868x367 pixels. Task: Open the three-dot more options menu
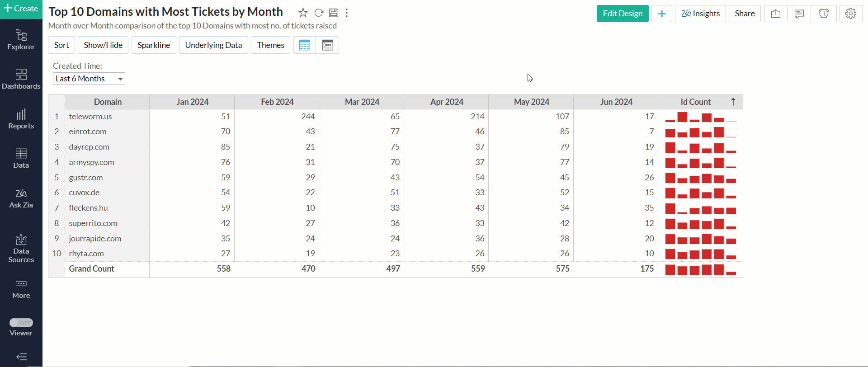coord(347,13)
